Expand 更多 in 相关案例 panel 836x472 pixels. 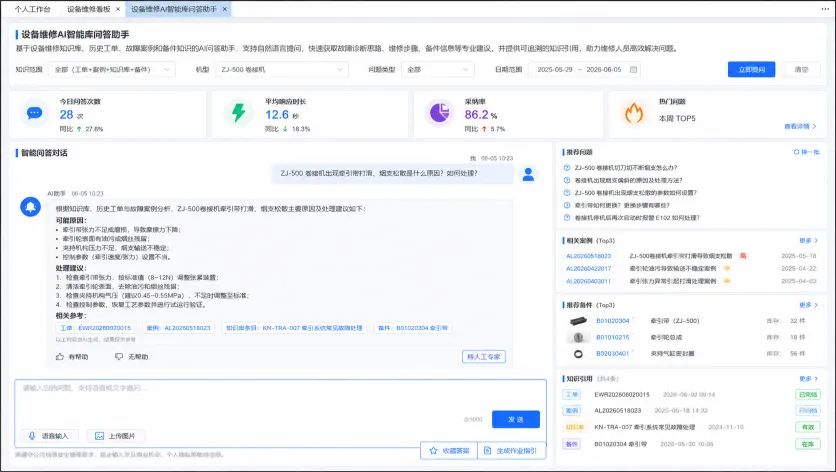click(808, 241)
